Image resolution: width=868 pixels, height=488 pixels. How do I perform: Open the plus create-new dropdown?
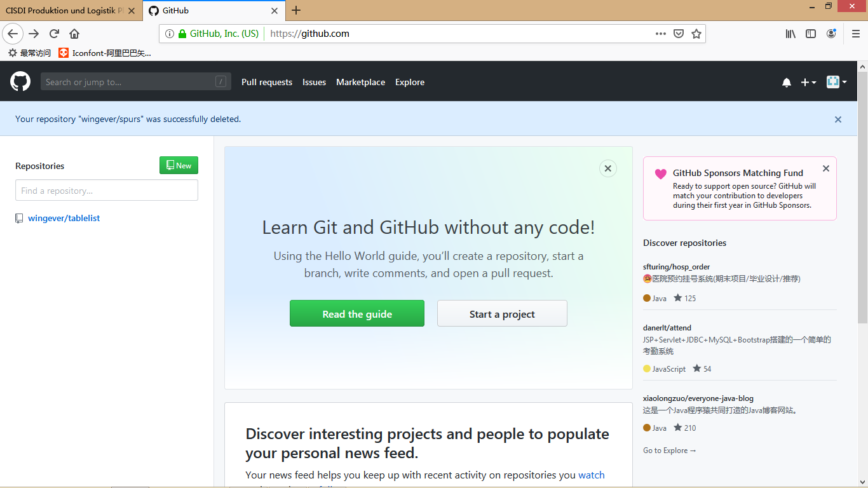pyautogui.click(x=808, y=82)
